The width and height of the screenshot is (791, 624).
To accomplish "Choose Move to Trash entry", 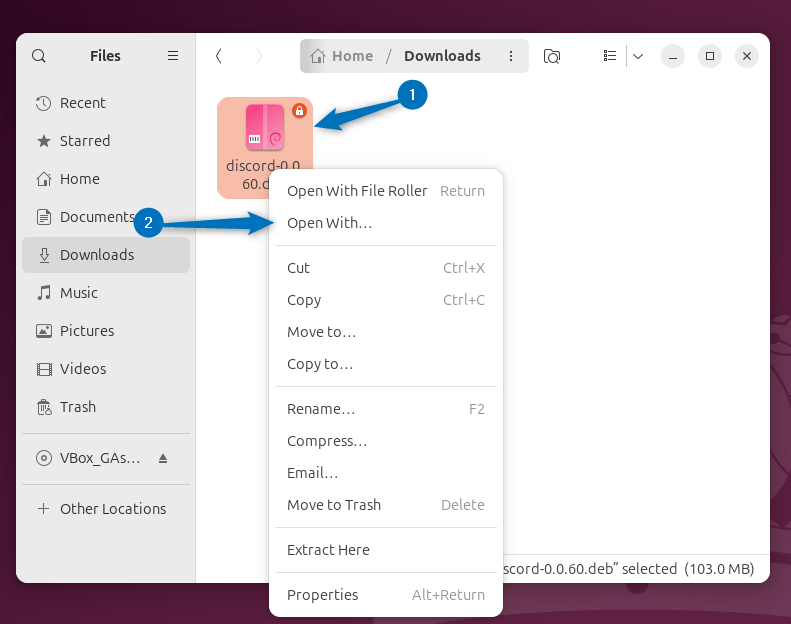I will pos(386,505).
